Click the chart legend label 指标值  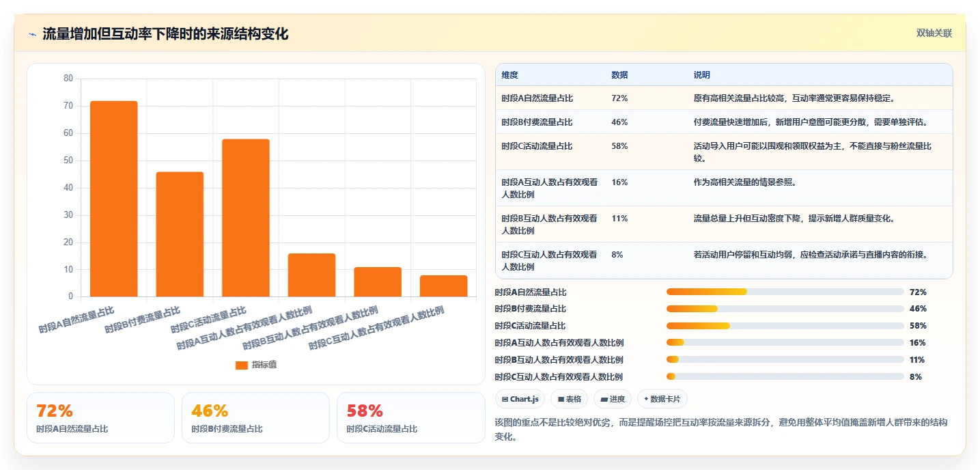[x=264, y=365]
